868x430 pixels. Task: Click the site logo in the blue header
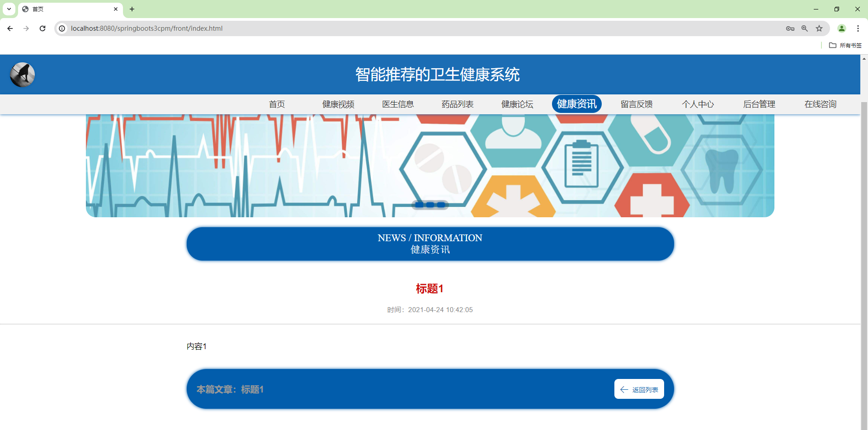click(x=22, y=75)
